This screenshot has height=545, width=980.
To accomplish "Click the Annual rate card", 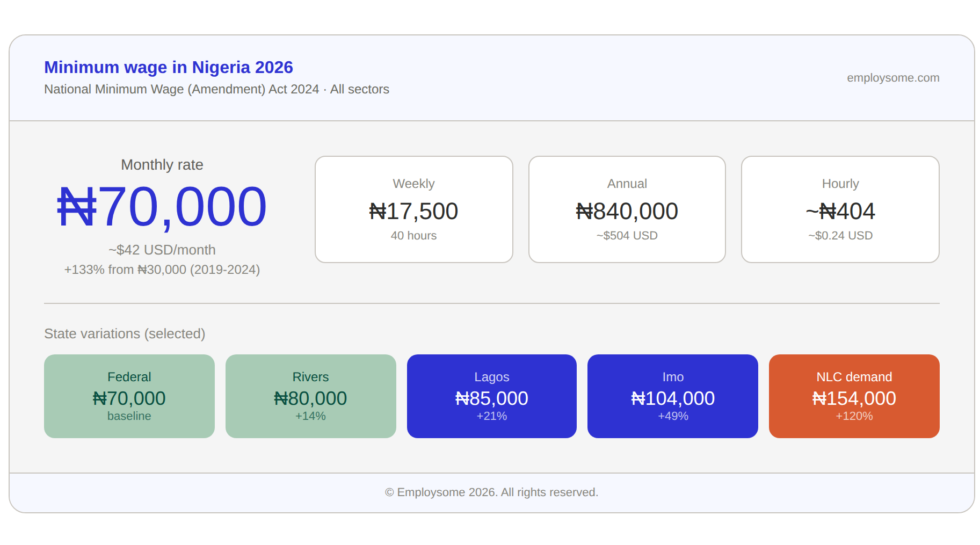I will [x=627, y=209].
